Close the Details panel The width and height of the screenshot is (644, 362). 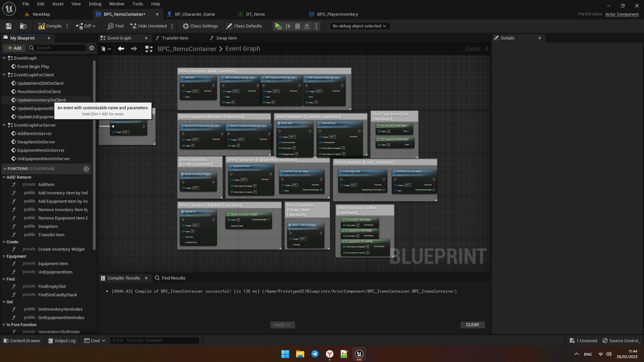point(540,38)
